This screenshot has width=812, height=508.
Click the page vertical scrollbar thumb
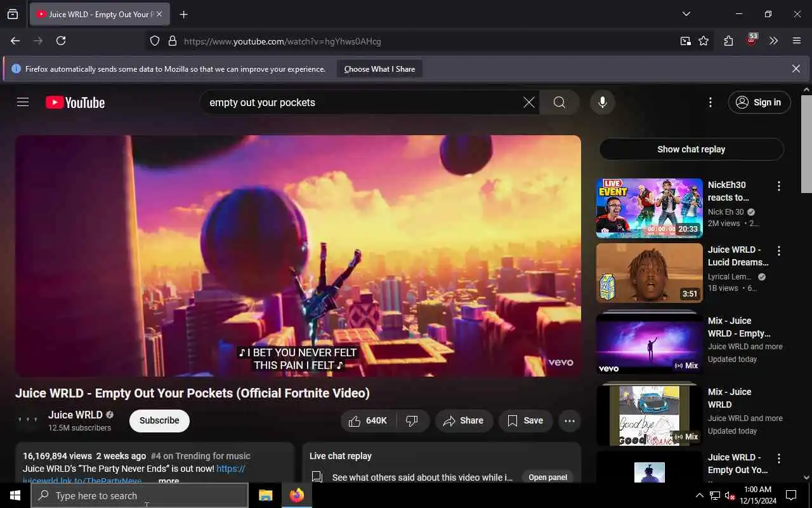point(806,144)
